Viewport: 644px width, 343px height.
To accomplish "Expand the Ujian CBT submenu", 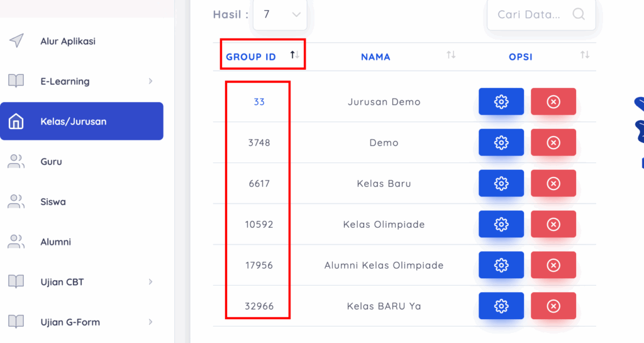I will click(150, 282).
